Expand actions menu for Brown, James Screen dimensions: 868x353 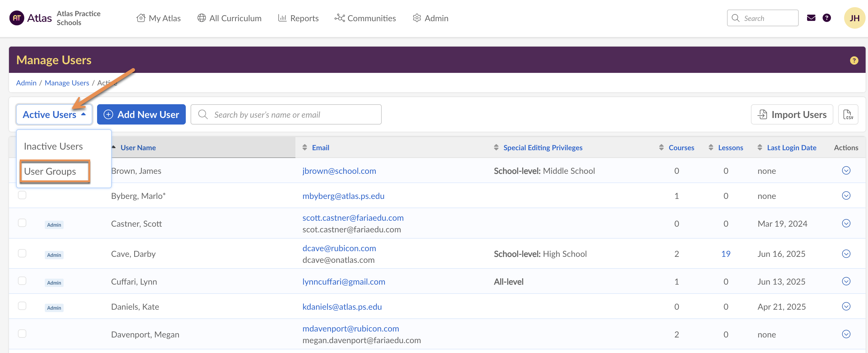point(846,171)
